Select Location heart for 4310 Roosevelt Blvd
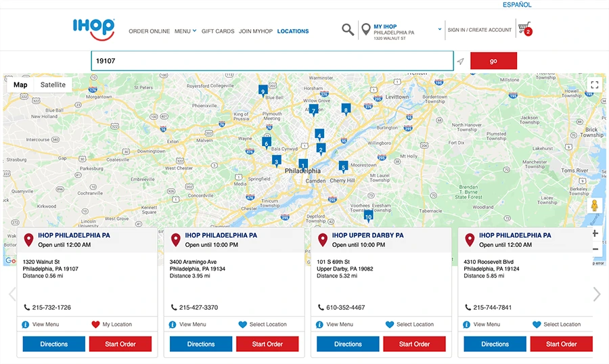The height and width of the screenshot is (364, 609). pos(537,324)
